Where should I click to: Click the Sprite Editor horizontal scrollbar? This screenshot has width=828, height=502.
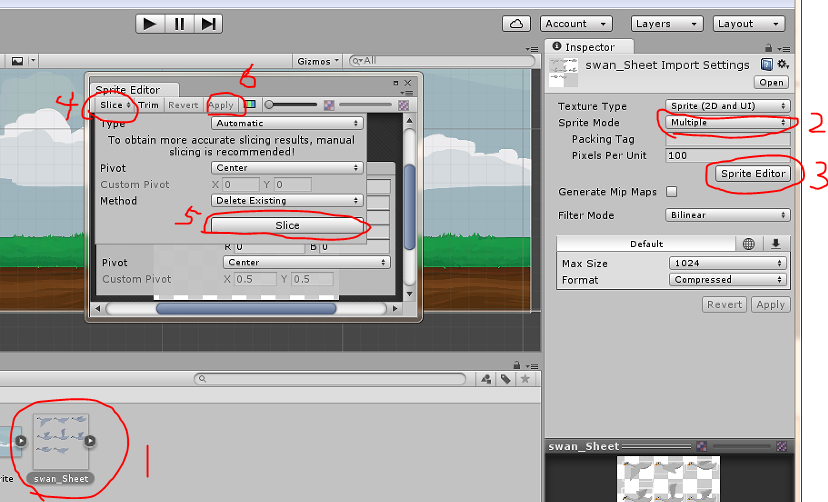246,309
